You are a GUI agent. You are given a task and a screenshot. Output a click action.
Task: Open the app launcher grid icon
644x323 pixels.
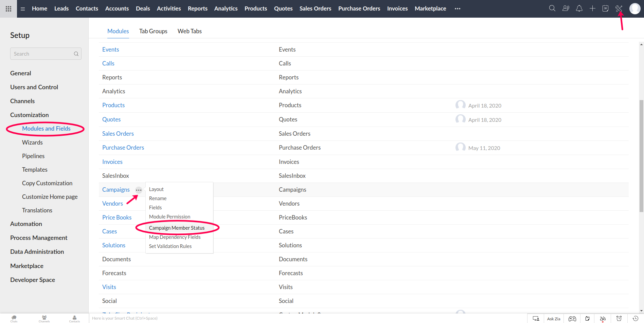[8, 9]
